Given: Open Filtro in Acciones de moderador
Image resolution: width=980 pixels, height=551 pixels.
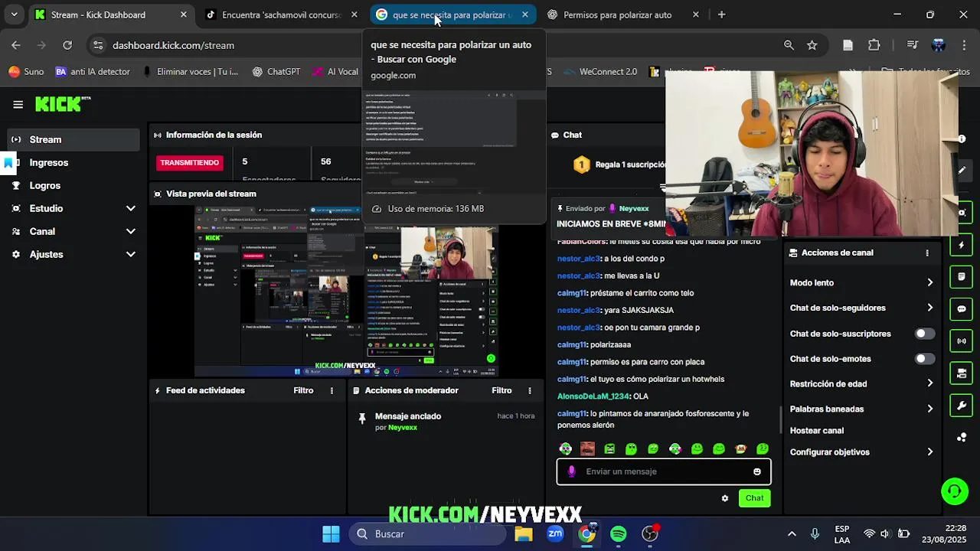Looking at the screenshot, I should pos(501,390).
